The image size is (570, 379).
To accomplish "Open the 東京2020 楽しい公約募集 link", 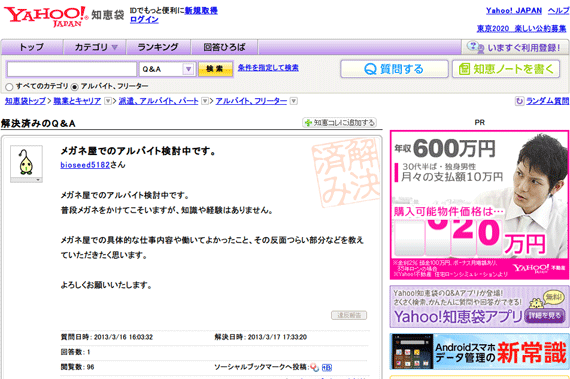I will coord(521,28).
